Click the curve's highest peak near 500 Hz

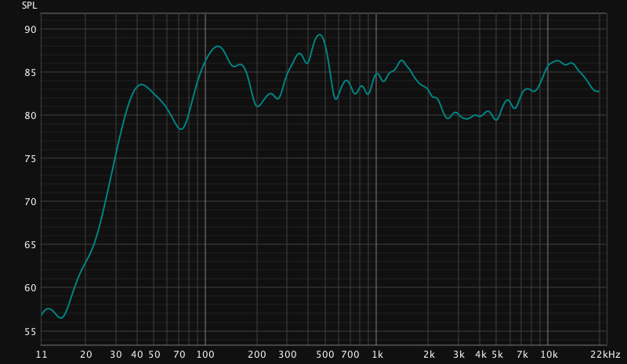[319, 34]
